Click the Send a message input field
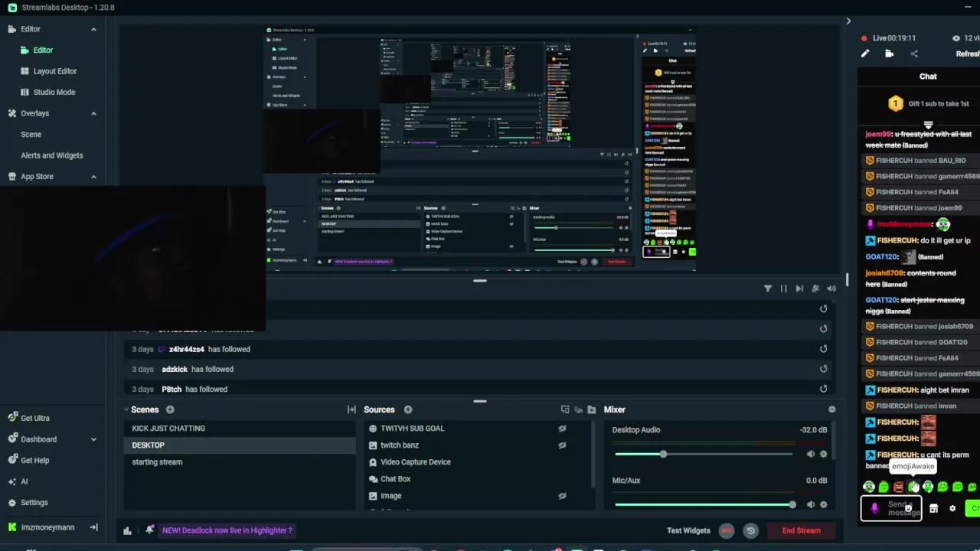Screen dimensions: 980x551 pyautogui.click(x=892, y=508)
